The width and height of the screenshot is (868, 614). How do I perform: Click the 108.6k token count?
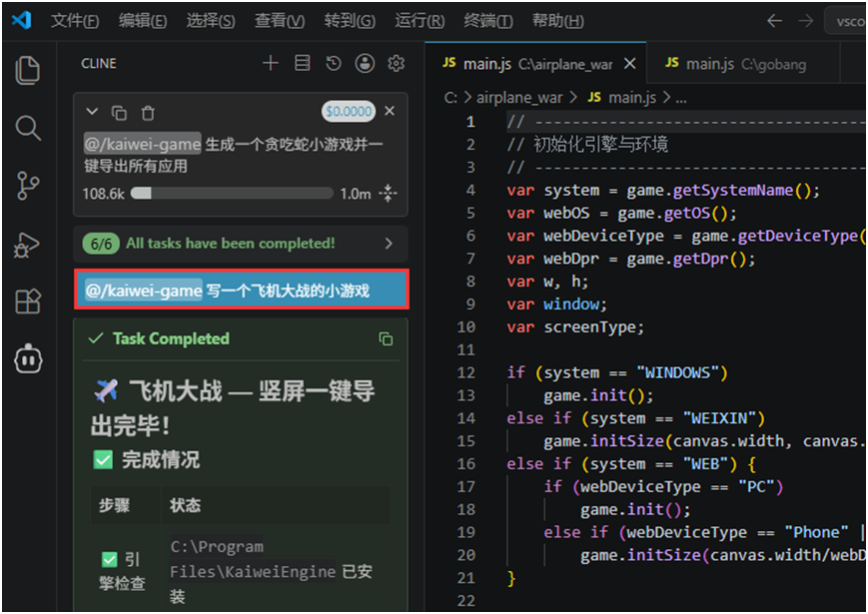[104, 194]
